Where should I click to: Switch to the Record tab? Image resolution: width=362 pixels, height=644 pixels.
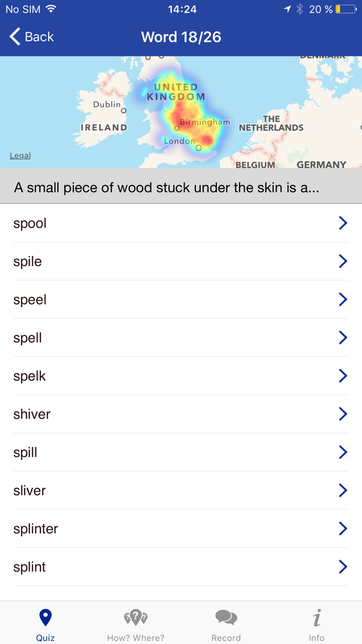(x=226, y=623)
